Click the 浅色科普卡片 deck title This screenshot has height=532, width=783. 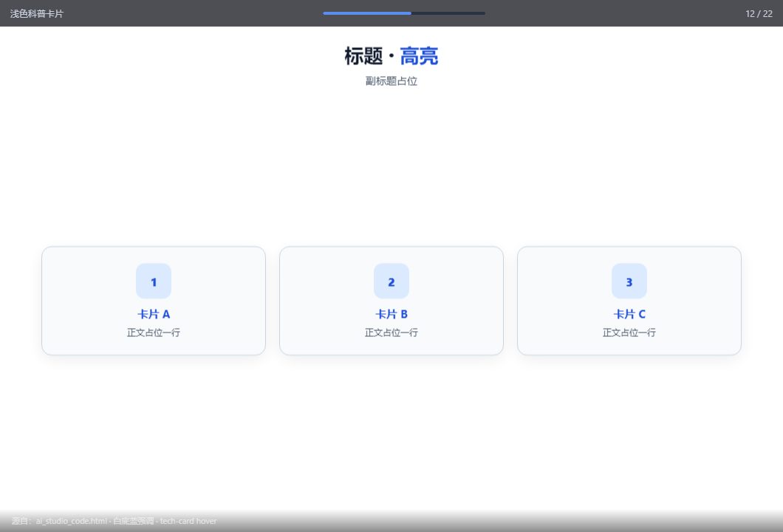click(x=36, y=14)
